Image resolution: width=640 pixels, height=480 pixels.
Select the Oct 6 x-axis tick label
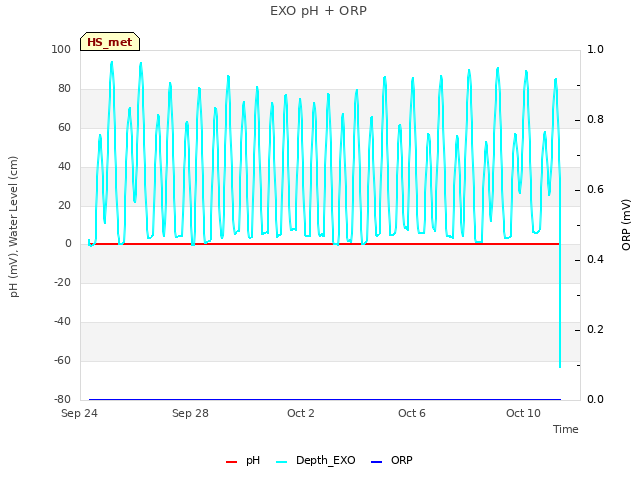point(412,413)
